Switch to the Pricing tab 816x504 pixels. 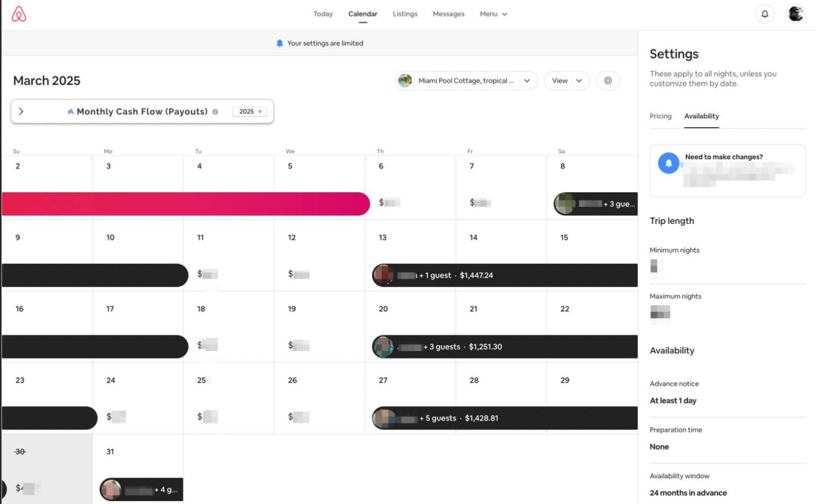(660, 116)
